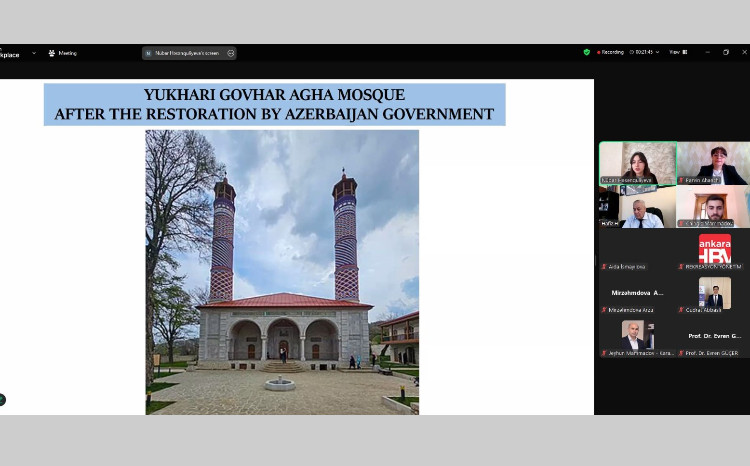Screen dimensions: 750x466
Task: Open the Workplace dropdown chevron
Action: coord(34,53)
